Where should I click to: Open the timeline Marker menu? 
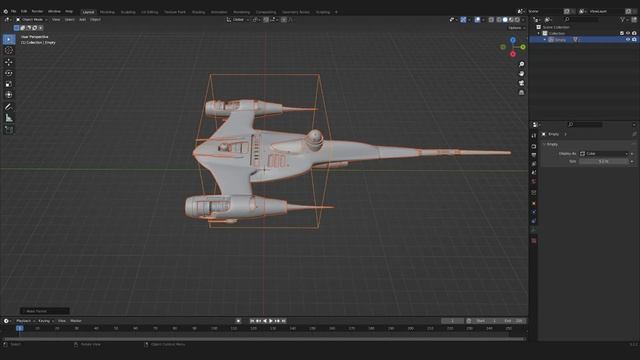click(x=76, y=321)
